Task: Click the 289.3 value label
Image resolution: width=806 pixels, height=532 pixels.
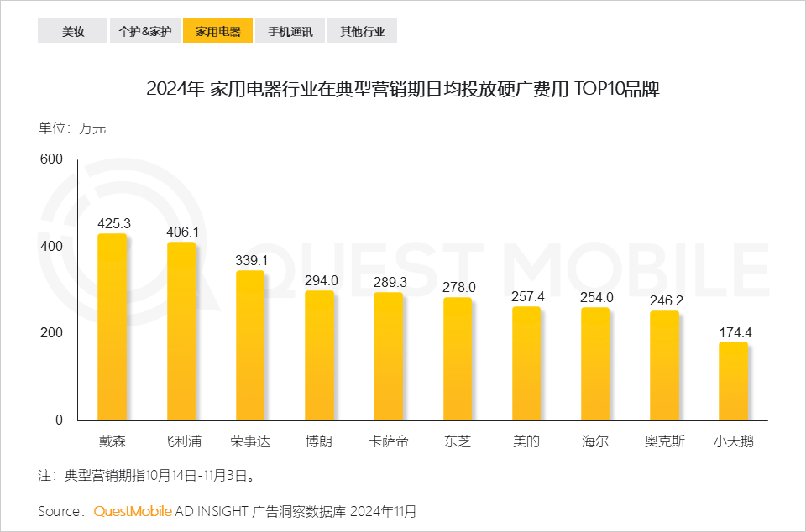Action: [x=390, y=283]
